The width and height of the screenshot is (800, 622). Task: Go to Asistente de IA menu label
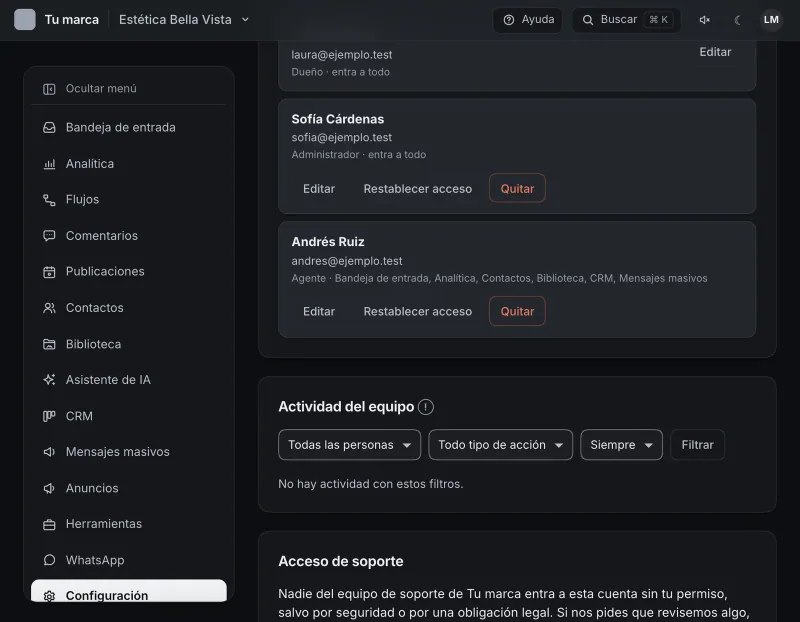[108, 380]
